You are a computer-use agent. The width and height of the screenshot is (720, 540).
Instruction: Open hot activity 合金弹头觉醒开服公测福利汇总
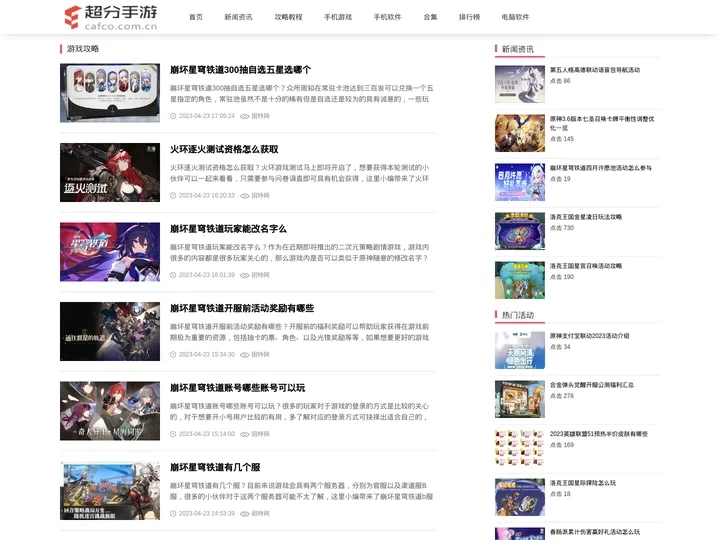click(591, 385)
